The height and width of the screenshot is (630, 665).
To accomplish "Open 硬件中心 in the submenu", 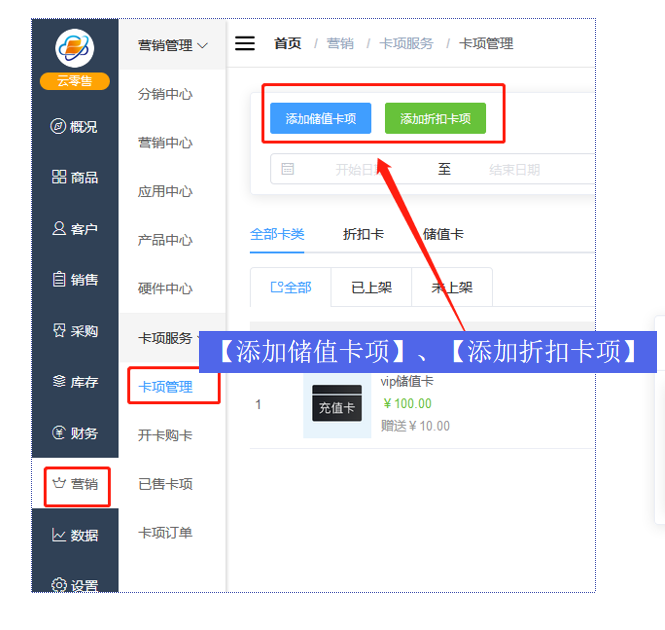I will click(165, 288).
